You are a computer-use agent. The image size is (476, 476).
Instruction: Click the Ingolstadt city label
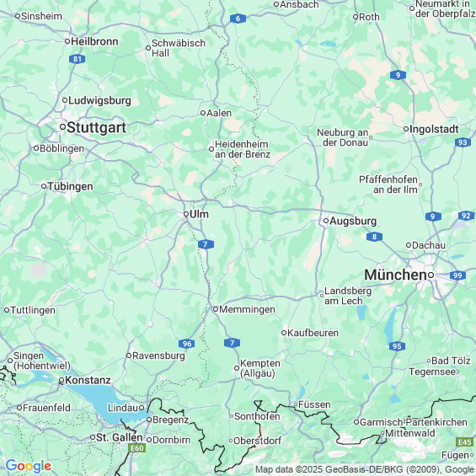pos(434,130)
